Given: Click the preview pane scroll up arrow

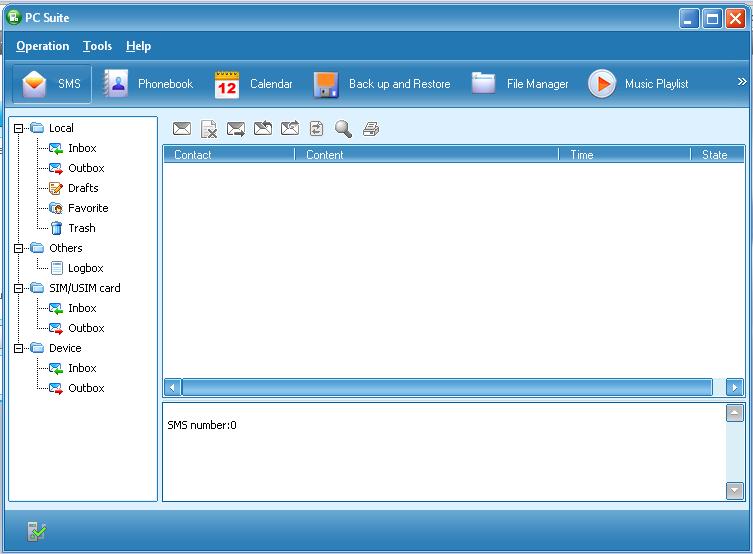Looking at the screenshot, I should pyautogui.click(x=734, y=413).
